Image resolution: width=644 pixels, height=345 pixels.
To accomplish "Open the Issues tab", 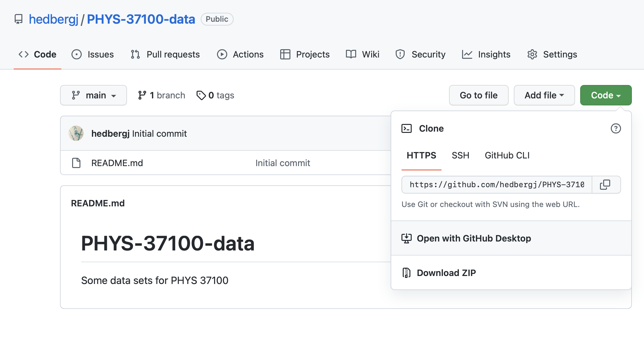I will [x=93, y=54].
